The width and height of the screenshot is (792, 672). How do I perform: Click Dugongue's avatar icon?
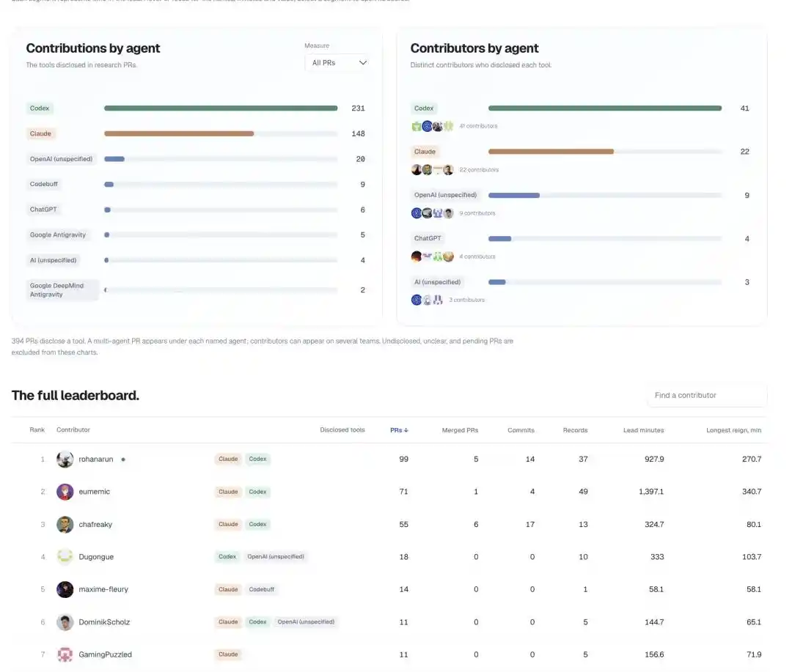[65, 557]
